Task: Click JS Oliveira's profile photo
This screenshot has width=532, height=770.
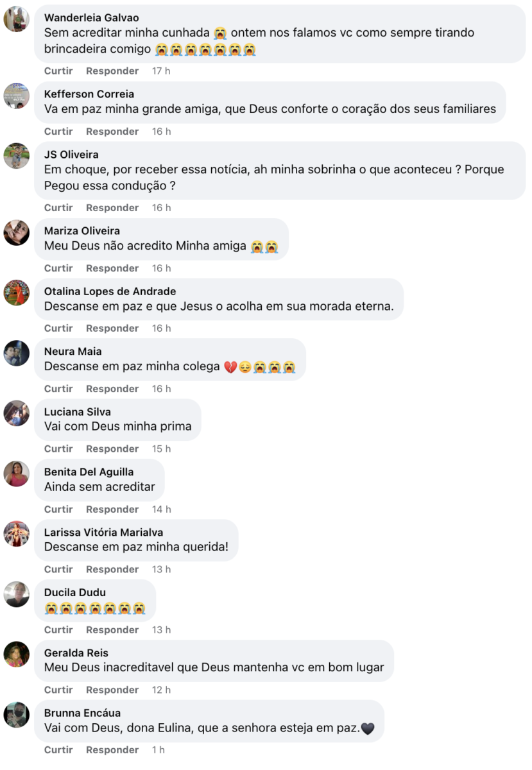Action: coord(17,155)
